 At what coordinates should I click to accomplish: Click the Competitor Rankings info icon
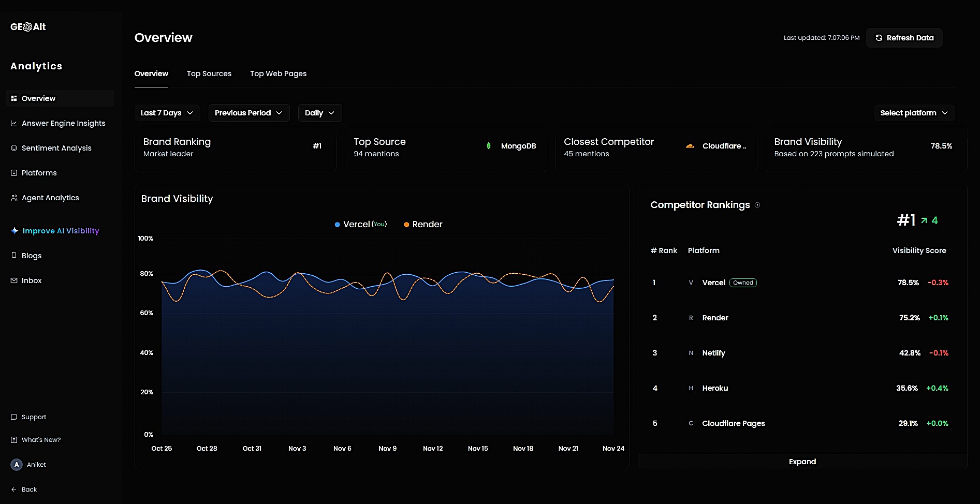pos(757,205)
